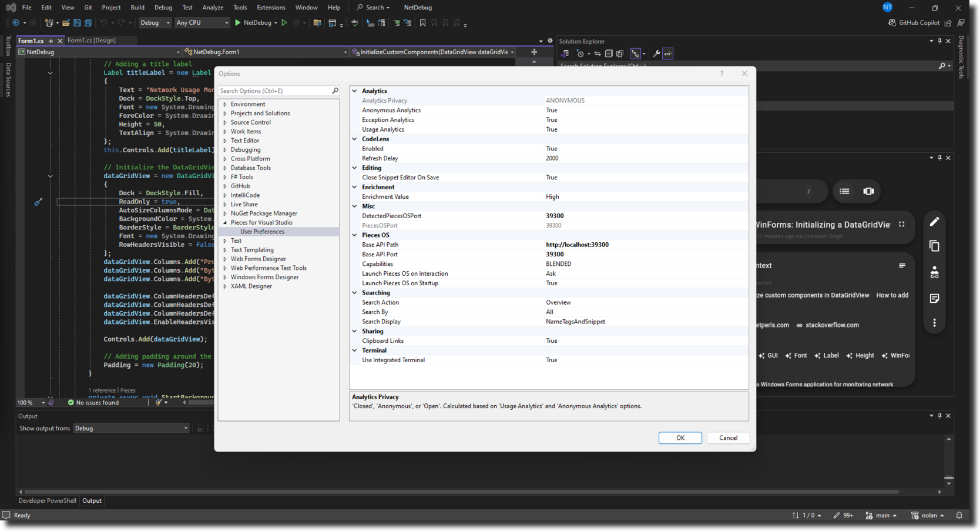Click Pieces pencil edit icon

tap(934, 222)
